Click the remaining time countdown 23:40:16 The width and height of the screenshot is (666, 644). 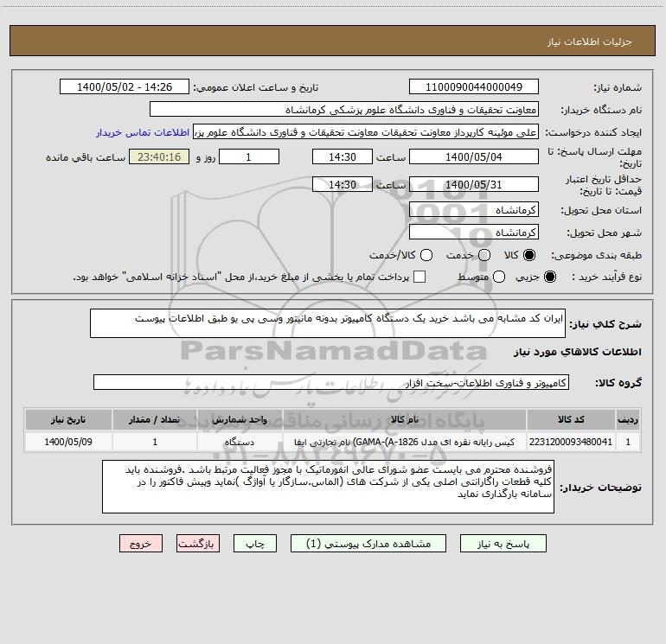pyautogui.click(x=159, y=157)
